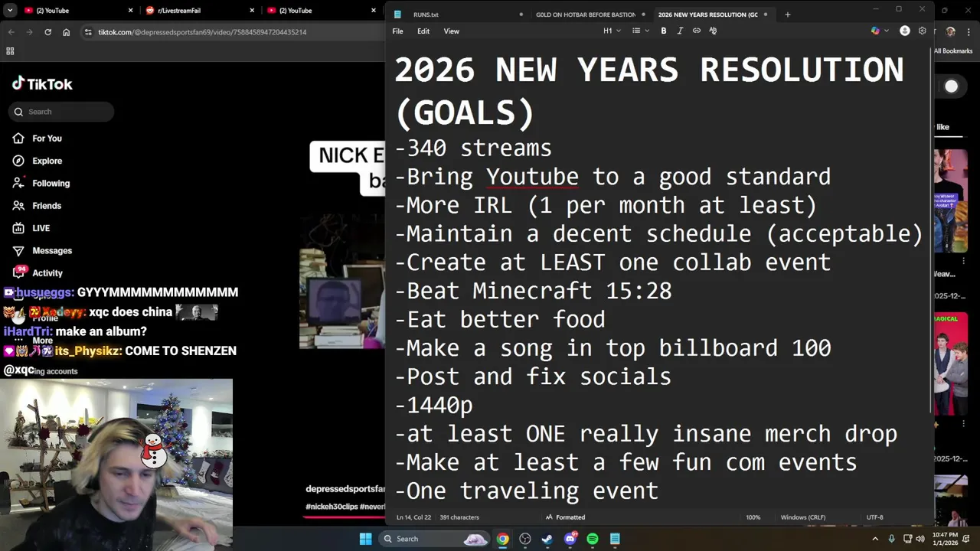
Task: Open TikTok LIVE section
Action: coord(31,228)
